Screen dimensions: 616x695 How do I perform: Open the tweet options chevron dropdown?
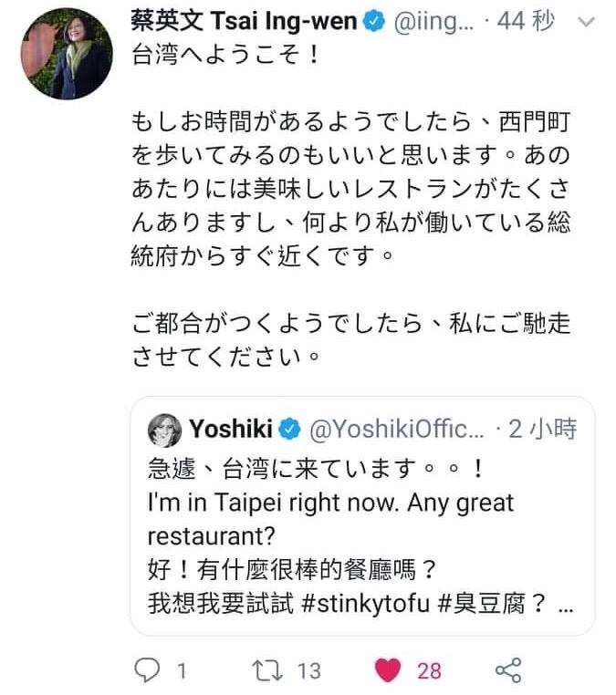tap(590, 23)
